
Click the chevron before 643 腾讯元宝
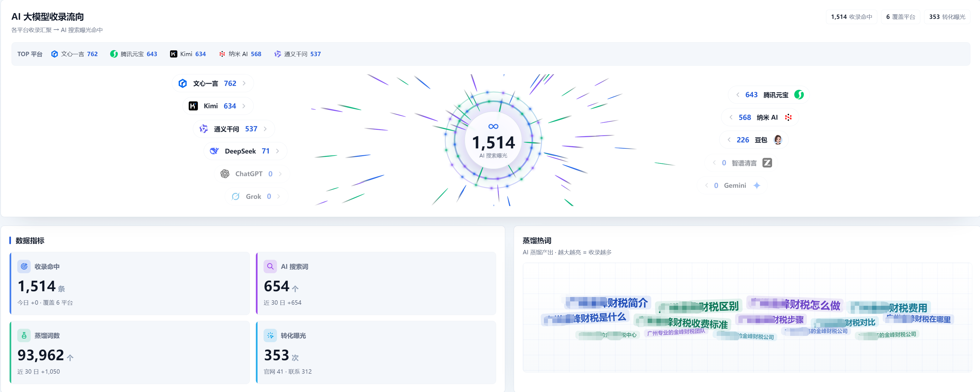click(738, 95)
